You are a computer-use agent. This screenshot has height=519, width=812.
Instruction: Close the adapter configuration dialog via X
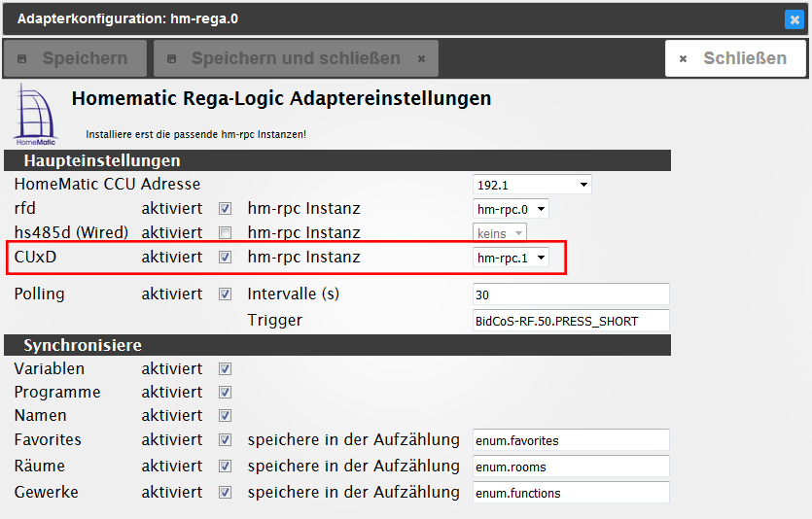[x=794, y=18]
